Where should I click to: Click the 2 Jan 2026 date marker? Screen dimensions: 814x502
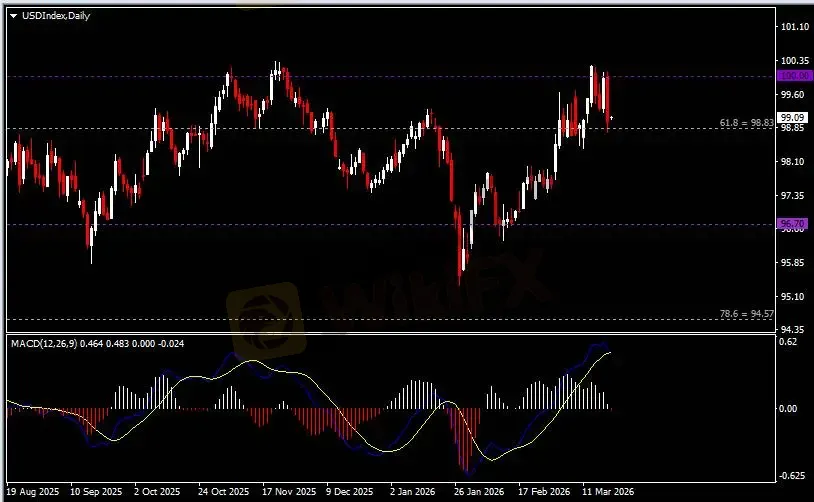pyautogui.click(x=410, y=492)
